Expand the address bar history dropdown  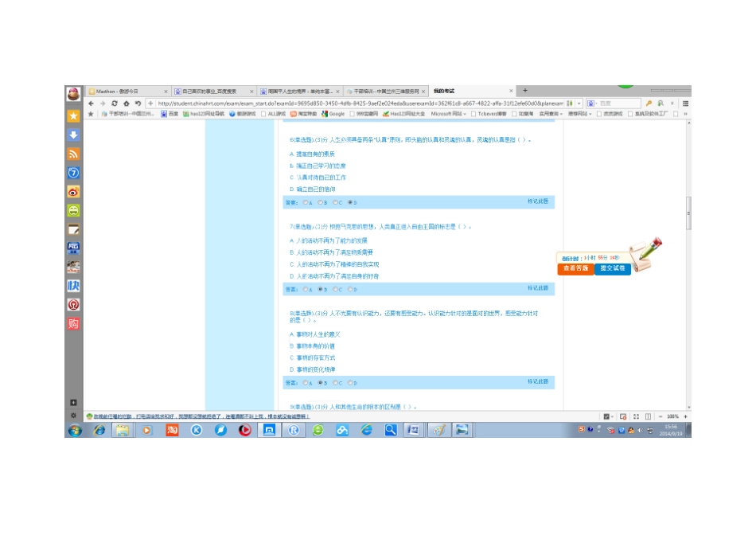(x=579, y=103)
